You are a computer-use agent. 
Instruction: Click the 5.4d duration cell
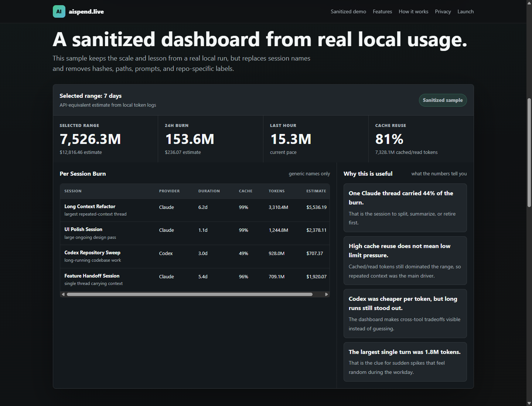pyautogui.click(x=203, y=277)
